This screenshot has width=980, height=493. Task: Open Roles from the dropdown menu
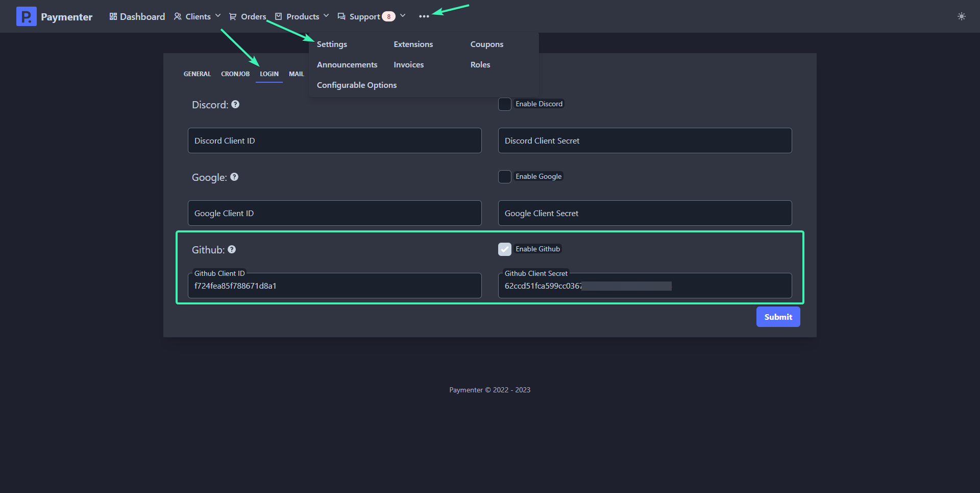480,65
